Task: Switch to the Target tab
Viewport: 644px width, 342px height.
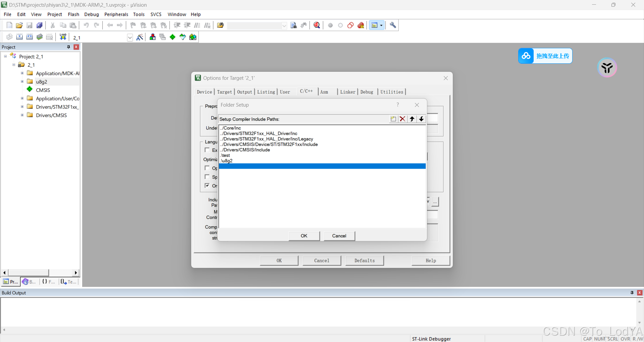Action: (x=224, y=92)
